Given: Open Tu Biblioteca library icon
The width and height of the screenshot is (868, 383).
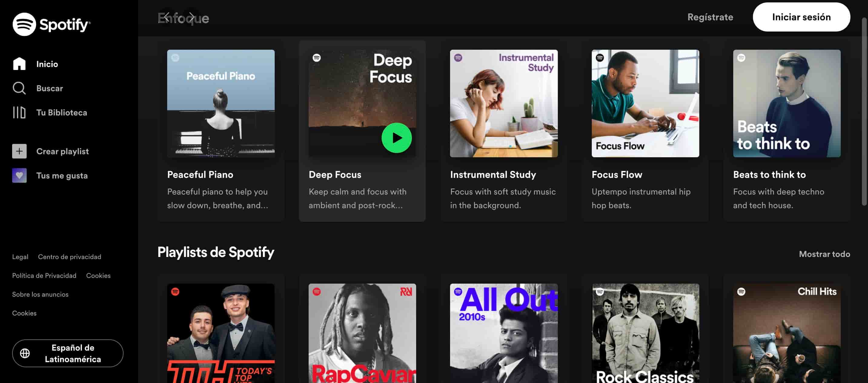Looking at the screenshot, I should click(19, 113).
